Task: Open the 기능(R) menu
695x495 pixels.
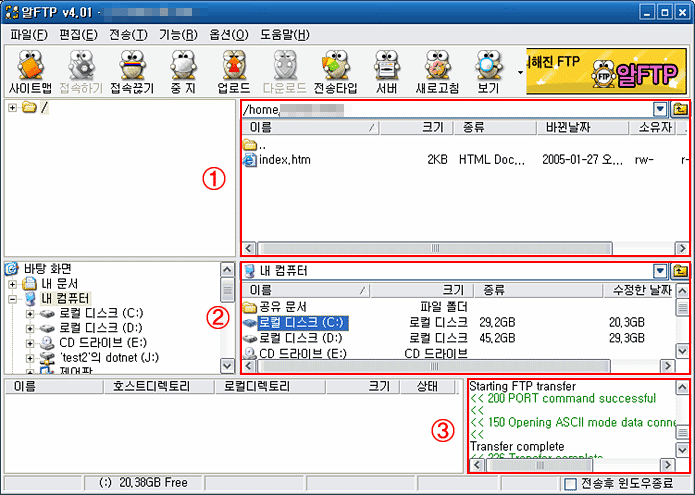Action: 179,35
